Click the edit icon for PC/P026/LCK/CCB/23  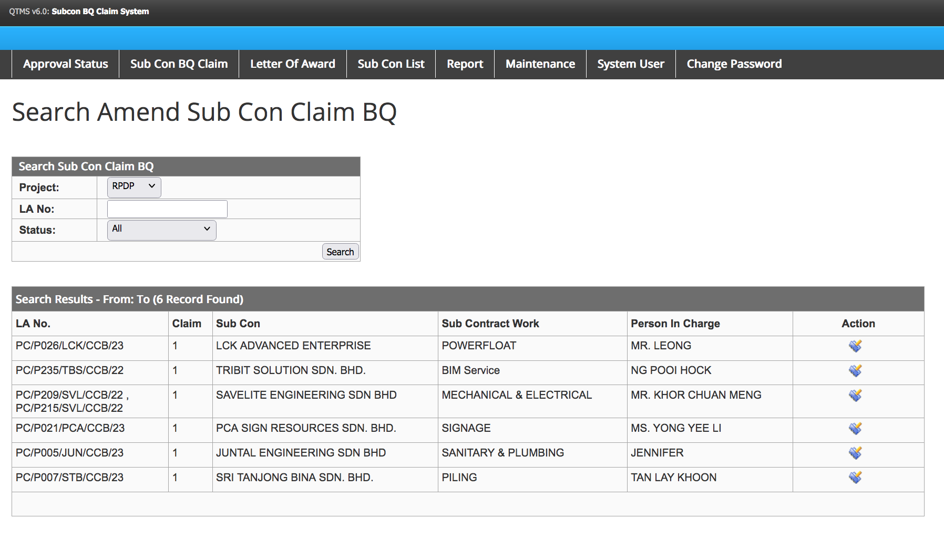click(855, 346)
